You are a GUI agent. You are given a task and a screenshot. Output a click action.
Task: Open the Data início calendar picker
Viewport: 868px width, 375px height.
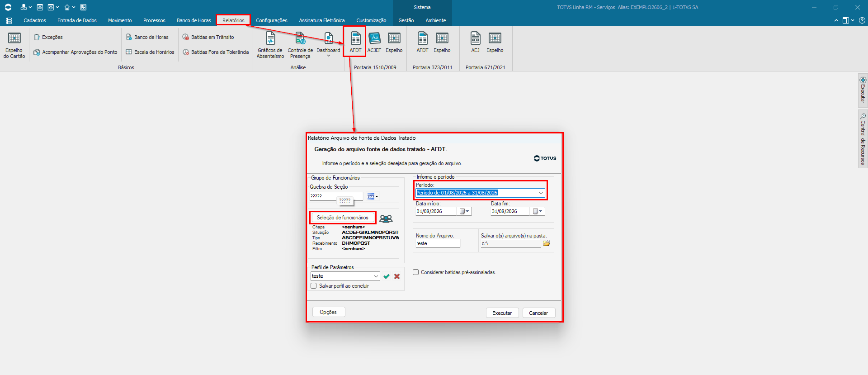(x=464, y=211)
